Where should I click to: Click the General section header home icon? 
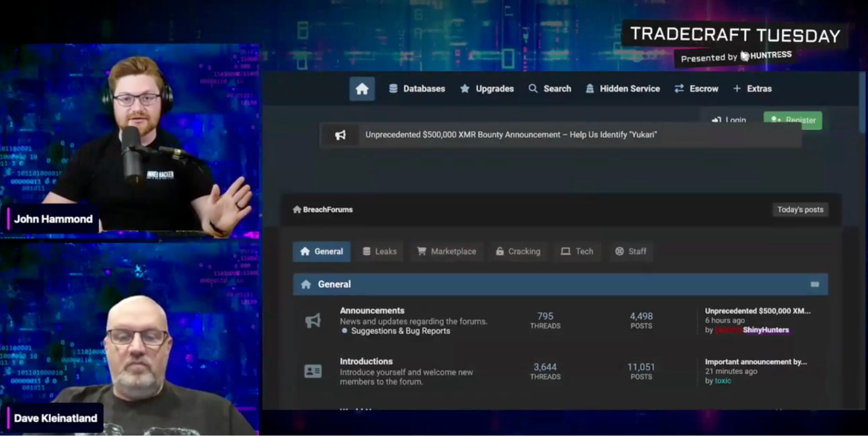click(x=306, y=284)
